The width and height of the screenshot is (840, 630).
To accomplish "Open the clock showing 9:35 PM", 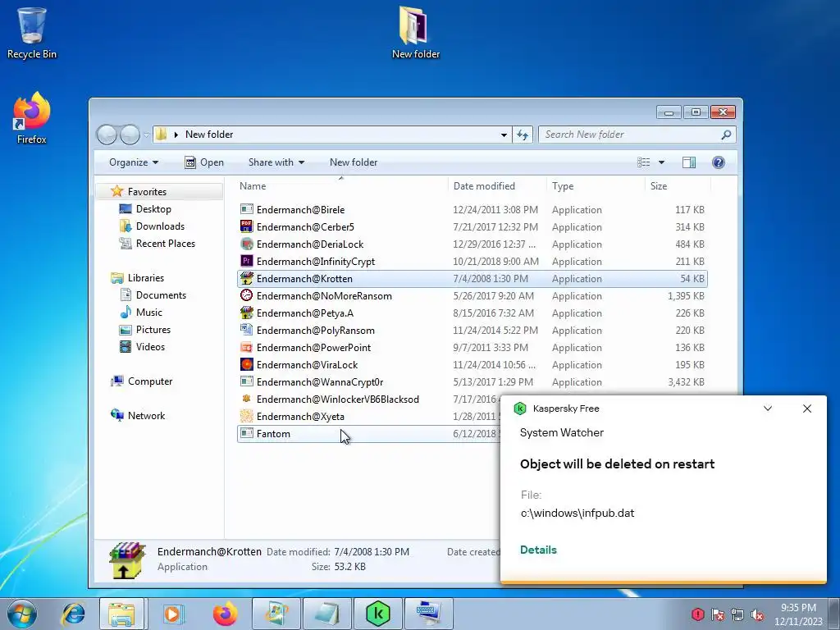I will pyautogui.click(x=798, y=614).
